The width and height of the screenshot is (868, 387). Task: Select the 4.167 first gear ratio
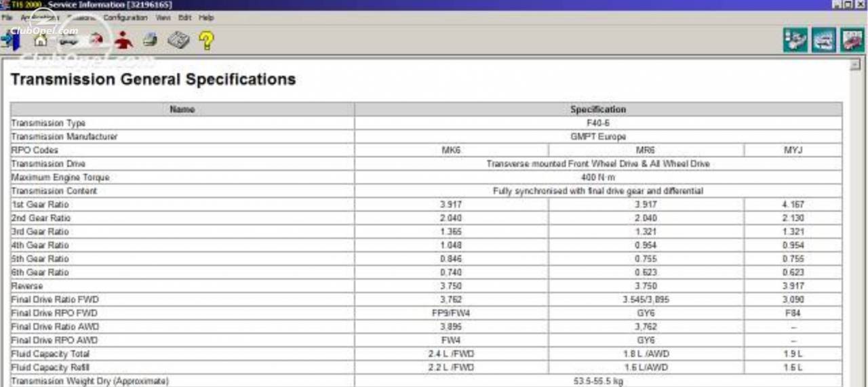tap(793, 205)
